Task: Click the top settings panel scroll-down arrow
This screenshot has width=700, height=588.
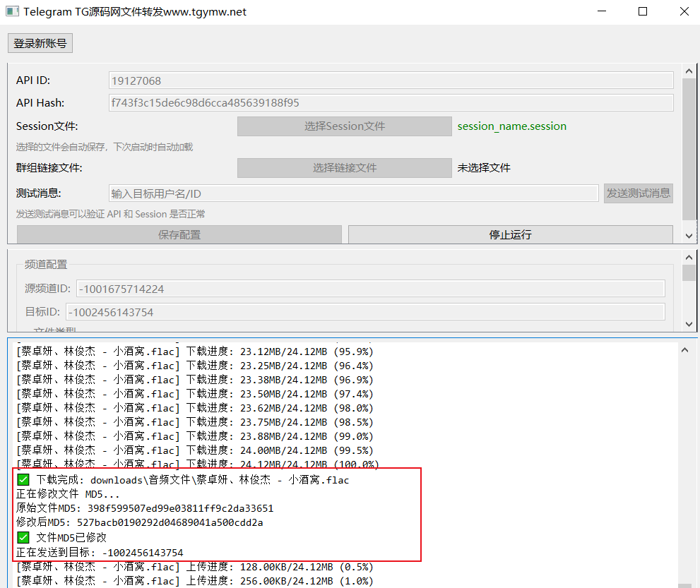Action: 689,236
